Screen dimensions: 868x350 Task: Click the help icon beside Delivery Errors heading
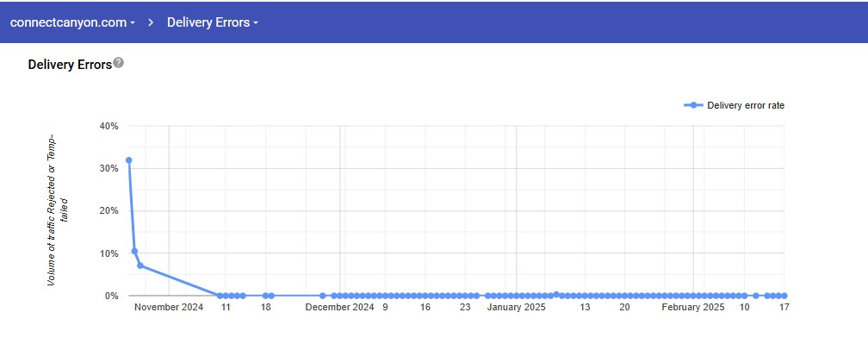119,63
